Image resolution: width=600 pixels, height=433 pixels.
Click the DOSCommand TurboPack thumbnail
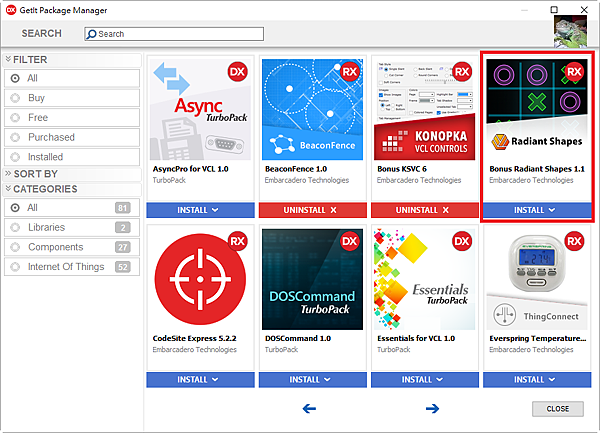[313, 279]
